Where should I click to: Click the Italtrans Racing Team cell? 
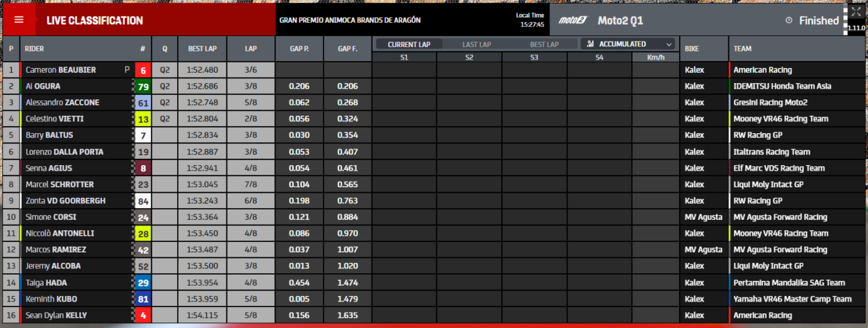coord(797,152)
